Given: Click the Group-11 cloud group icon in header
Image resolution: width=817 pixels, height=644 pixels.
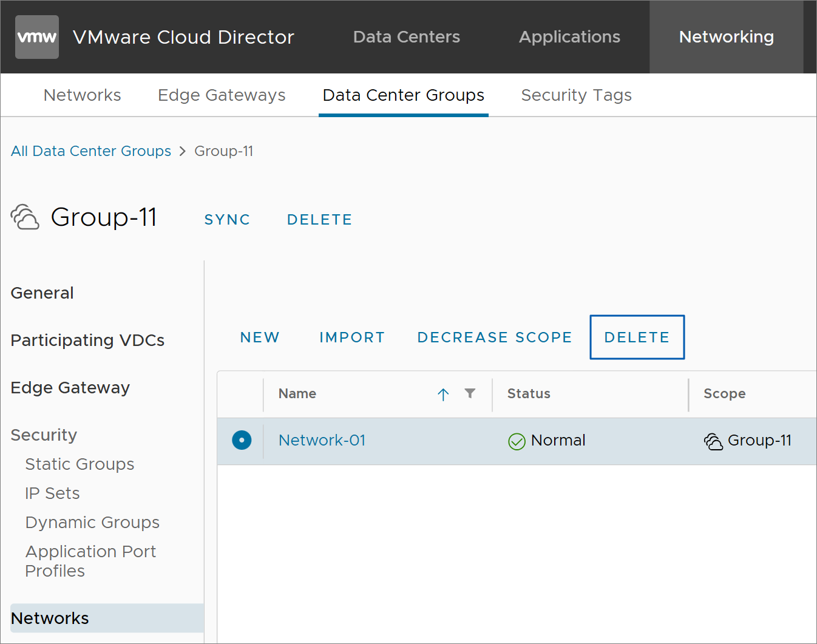Looking at the screenshot, I should pyautogui.click(x=25, y=217).
